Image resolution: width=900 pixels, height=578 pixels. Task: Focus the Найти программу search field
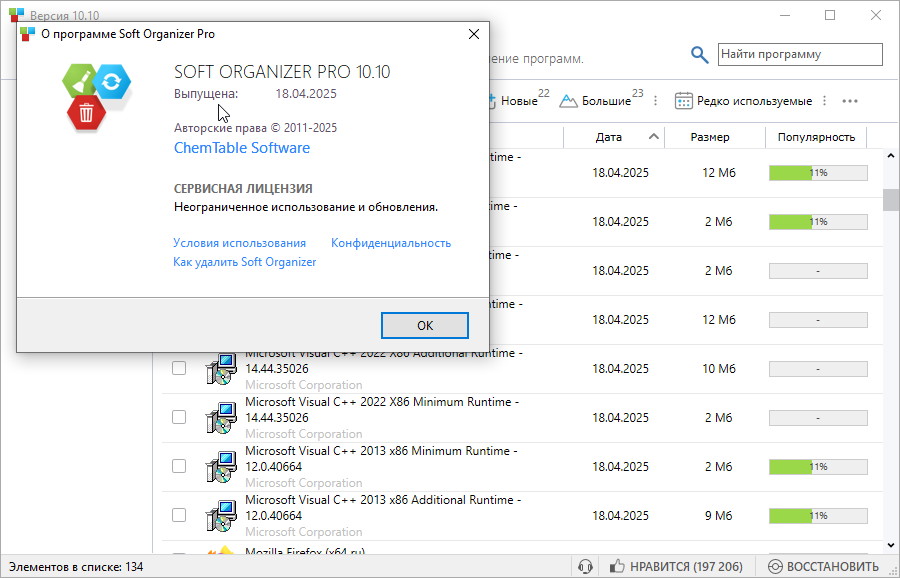pyautogui.click(x=800, y=55)
